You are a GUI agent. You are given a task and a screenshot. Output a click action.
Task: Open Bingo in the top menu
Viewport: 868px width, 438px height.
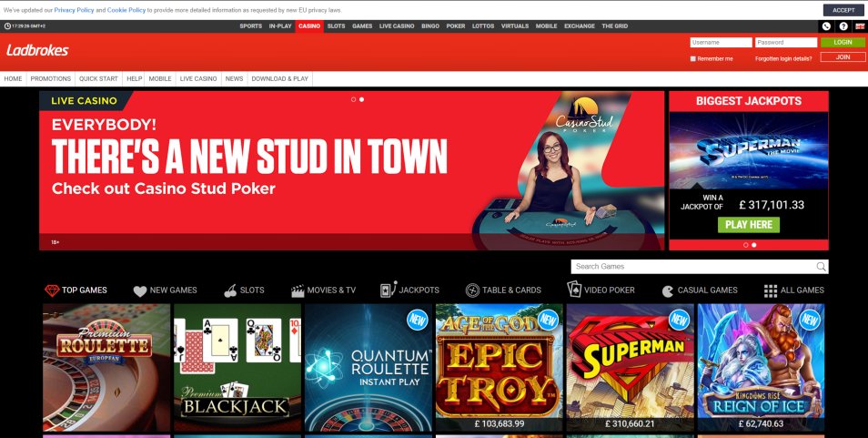pyautogui.click(x=430, y=26)
